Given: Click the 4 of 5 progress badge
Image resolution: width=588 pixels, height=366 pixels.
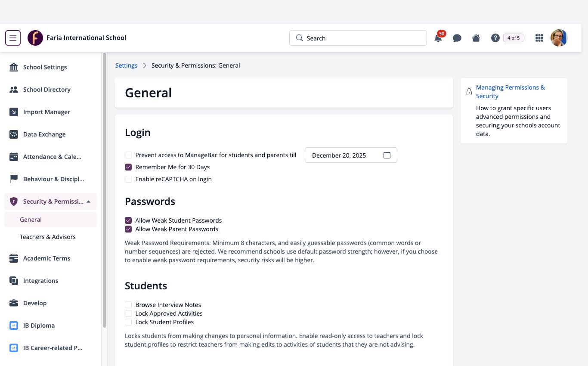Looking at the screenshot, I should (514, 38).
